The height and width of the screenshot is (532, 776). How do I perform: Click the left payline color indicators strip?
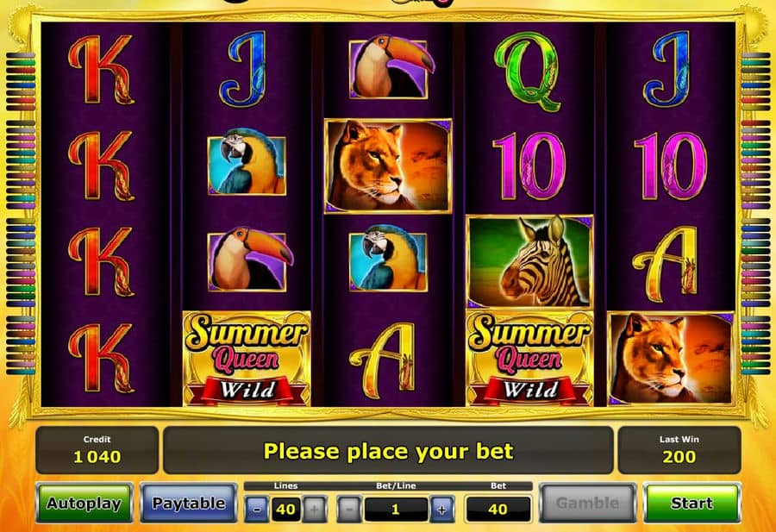[x=21, y=213]
